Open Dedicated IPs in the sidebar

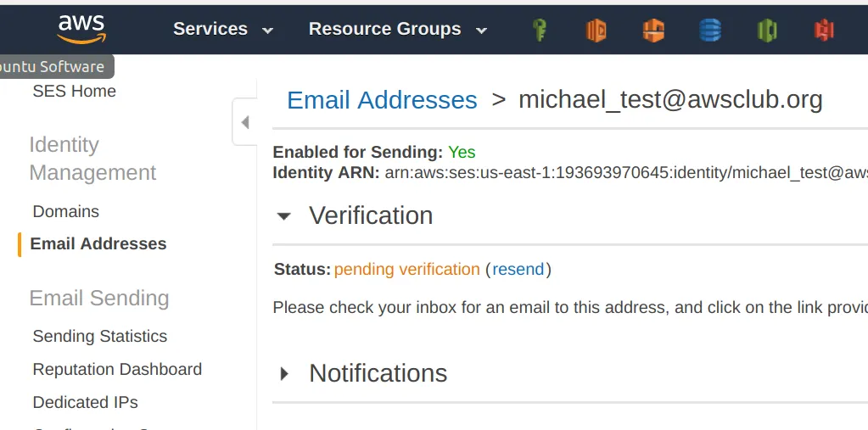85,403
